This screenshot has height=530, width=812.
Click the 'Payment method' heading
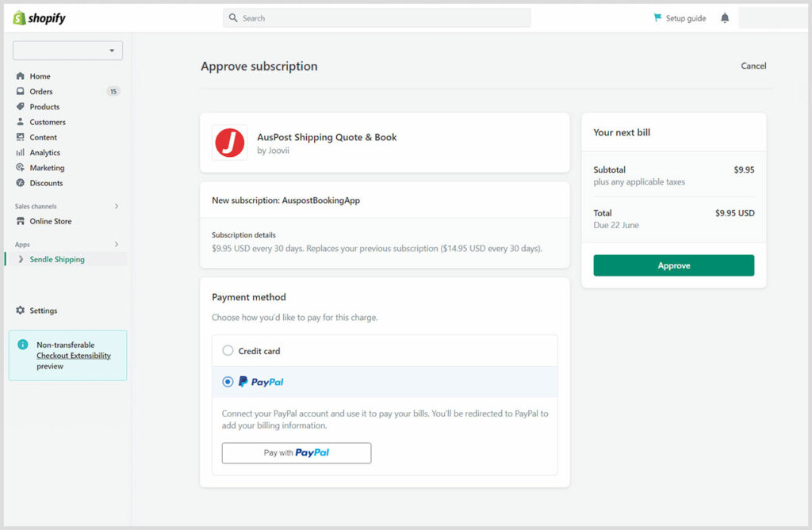(x=248, y=297)
